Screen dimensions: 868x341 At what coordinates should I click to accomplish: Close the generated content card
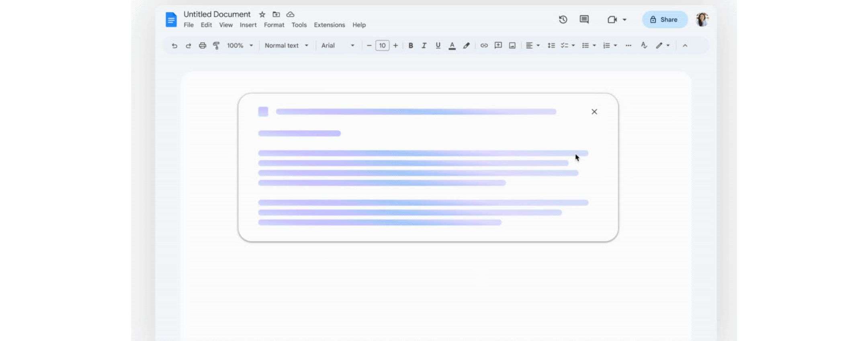pos(594,112)
